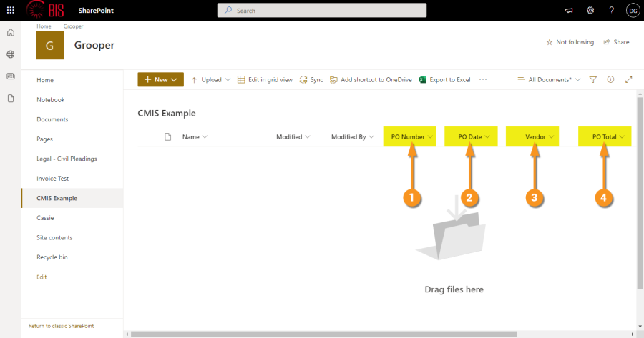
Task: Open the app launcher waffle icon
Action: click(10, 11)
